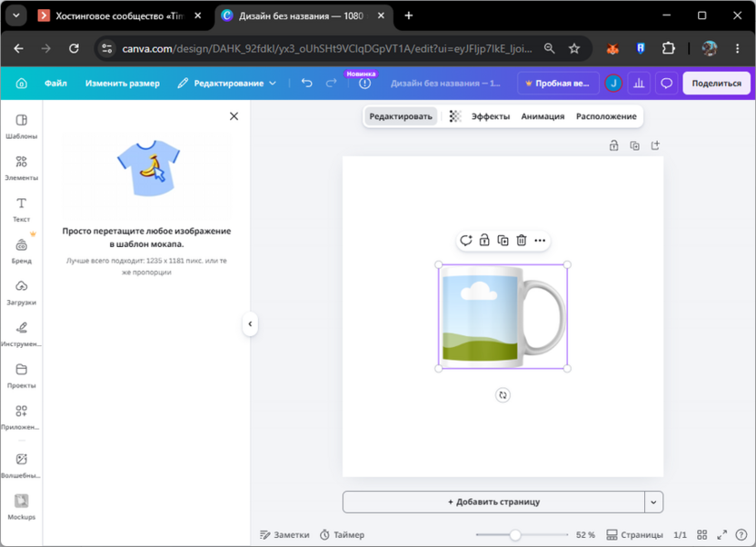Click the zoom slider handle
756x547 pixels.
(x=515, y=534)
